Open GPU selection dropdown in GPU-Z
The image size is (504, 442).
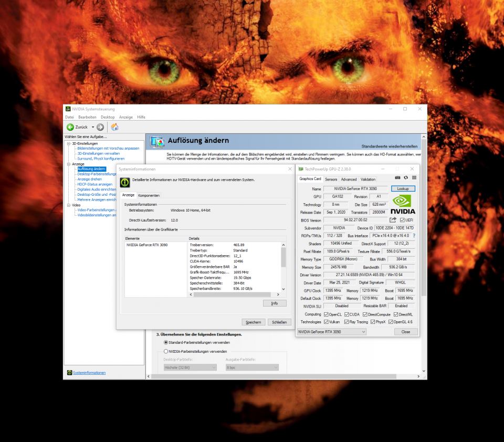tap(332, 332)
